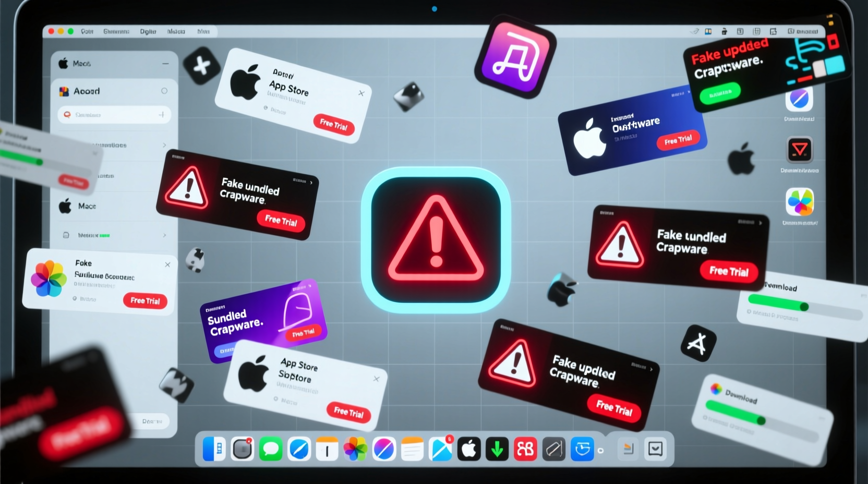Click the floating black plus icon
868x484 pixels.
pos(202,66)
